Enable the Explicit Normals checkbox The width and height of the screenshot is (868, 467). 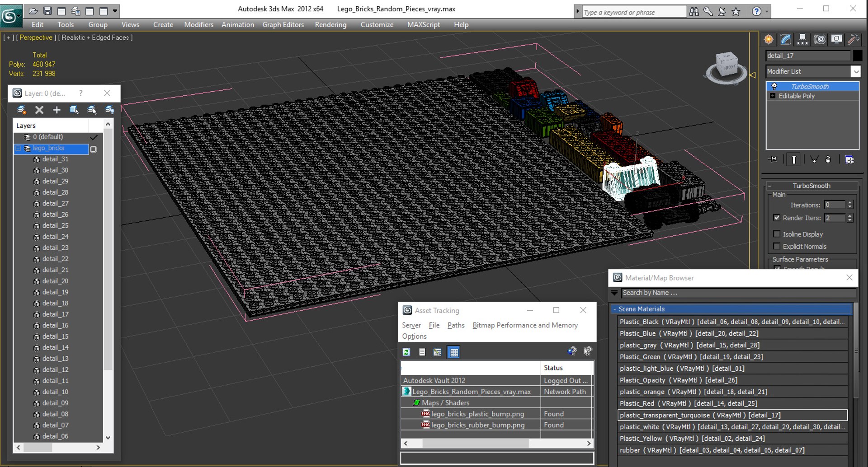777,246
